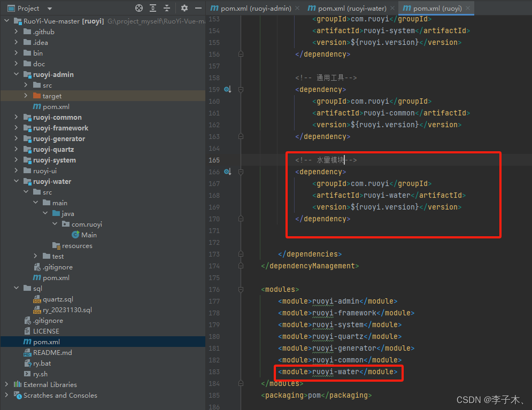This screenshot has height=410, width=532.
Task: Toggle code fold marker at line 163
Action: coord(241,136)
